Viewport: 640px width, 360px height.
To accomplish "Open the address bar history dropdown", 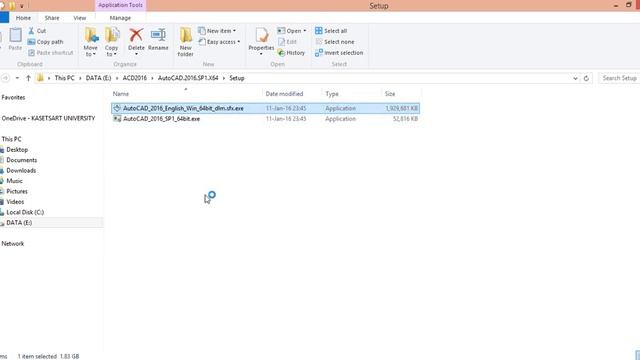I will pos(575,78).
